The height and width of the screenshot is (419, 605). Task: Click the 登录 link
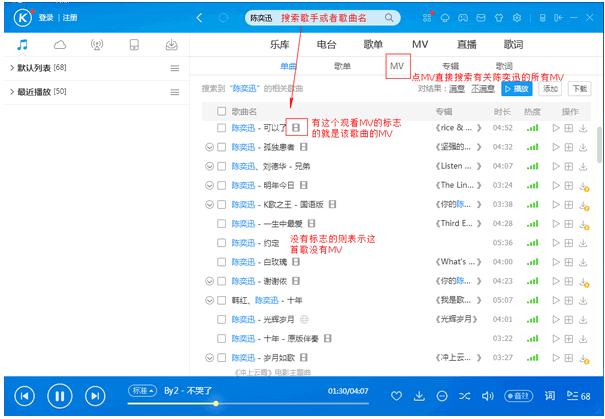coord(46,18)
